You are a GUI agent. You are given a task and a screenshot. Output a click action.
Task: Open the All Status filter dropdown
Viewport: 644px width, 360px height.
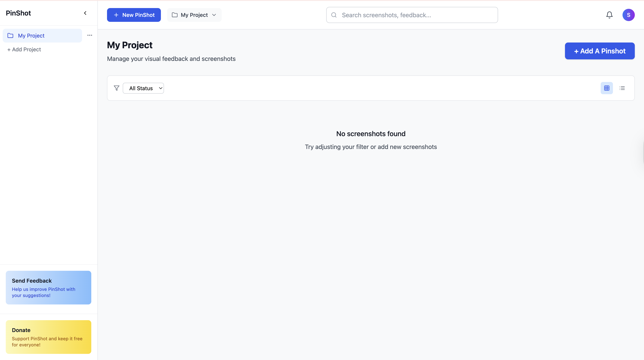point(143,88)
